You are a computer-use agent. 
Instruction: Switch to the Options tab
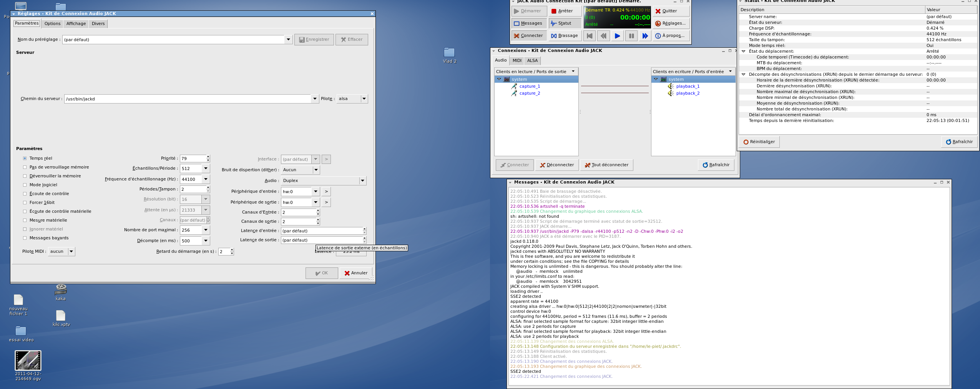click(x=52, y=24)
